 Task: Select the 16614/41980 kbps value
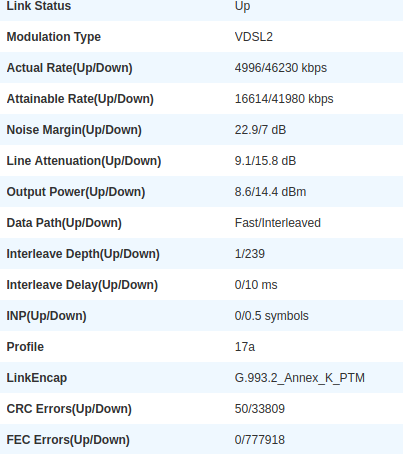tap(284, 99)
